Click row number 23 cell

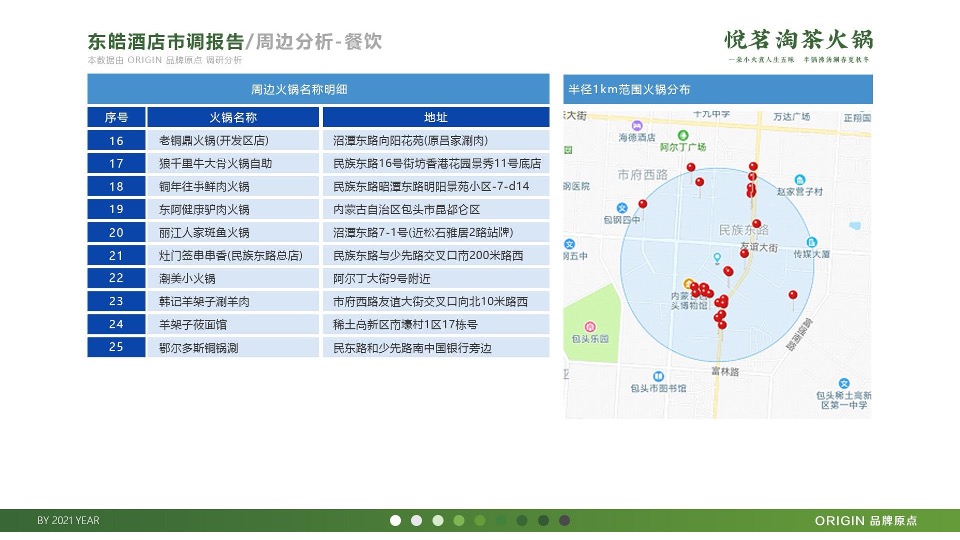point(116,301)
